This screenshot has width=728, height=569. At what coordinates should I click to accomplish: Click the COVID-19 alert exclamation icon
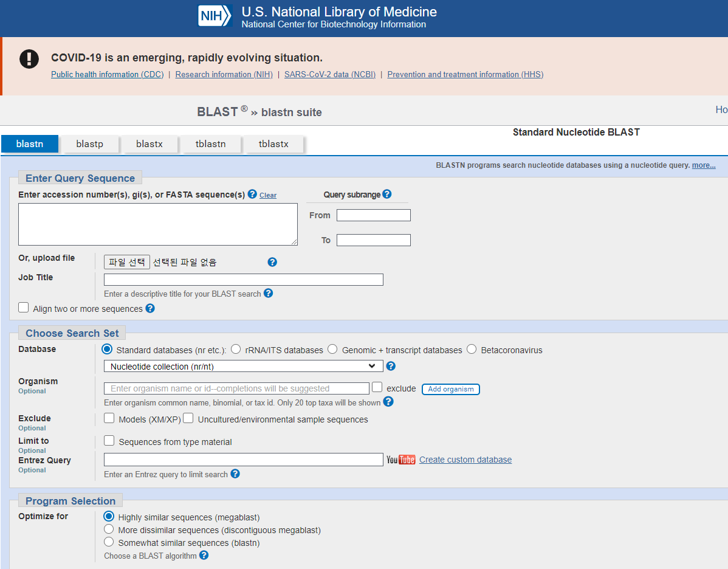tap(29, 59)
